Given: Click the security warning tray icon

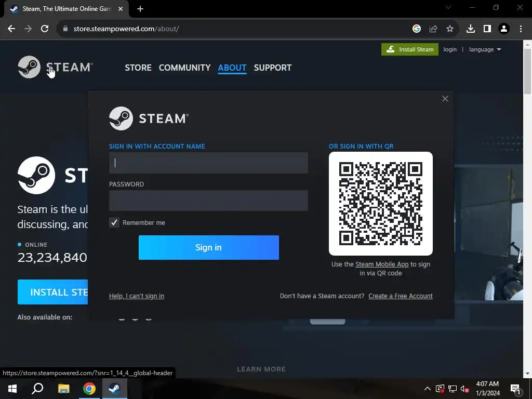Looking at the screenshot, I should [x=440, y=389].
